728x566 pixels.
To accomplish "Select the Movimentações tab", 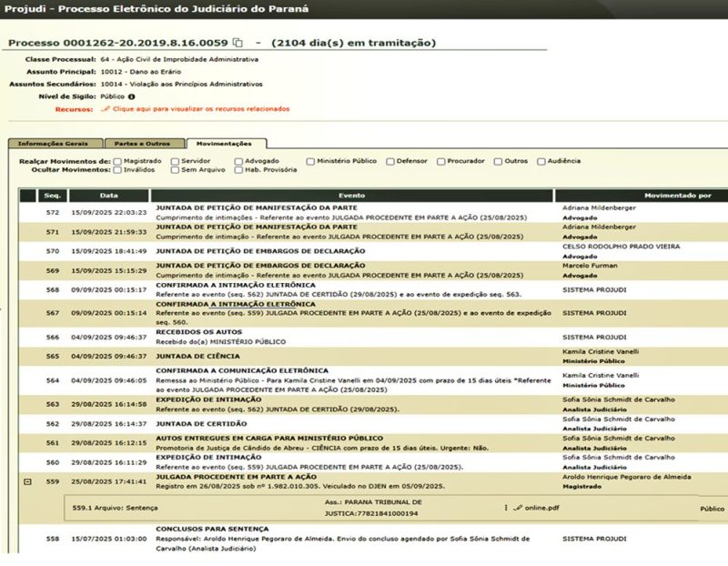I will tap(226, 144).
